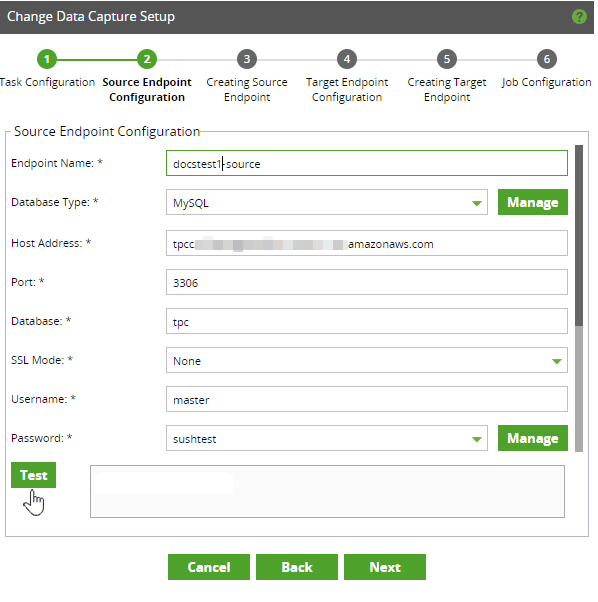Open the help question mark icon

[x=579, y=17]
